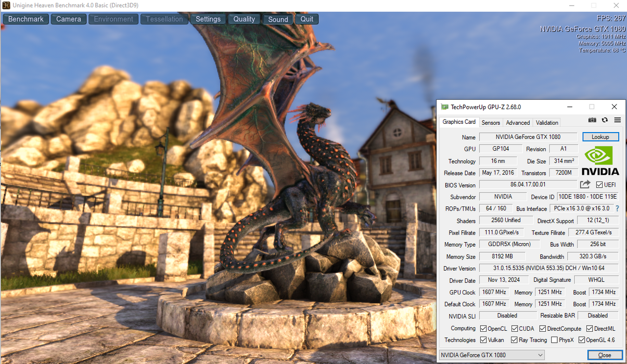
Task: Open the GPU selection dropdown
Action: pos(492,355)
